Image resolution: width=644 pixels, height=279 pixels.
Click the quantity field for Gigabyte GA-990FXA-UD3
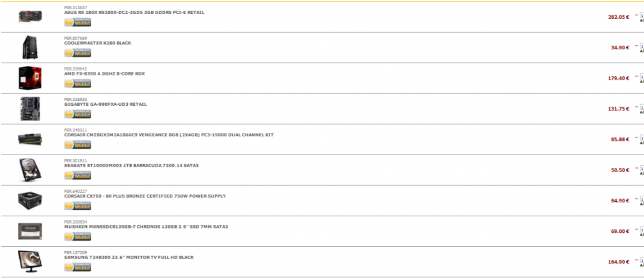(642, 108)
